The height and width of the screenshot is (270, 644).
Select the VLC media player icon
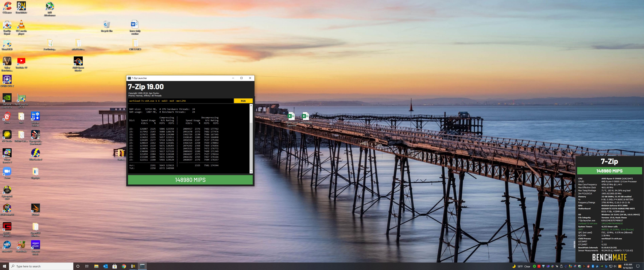21,27
